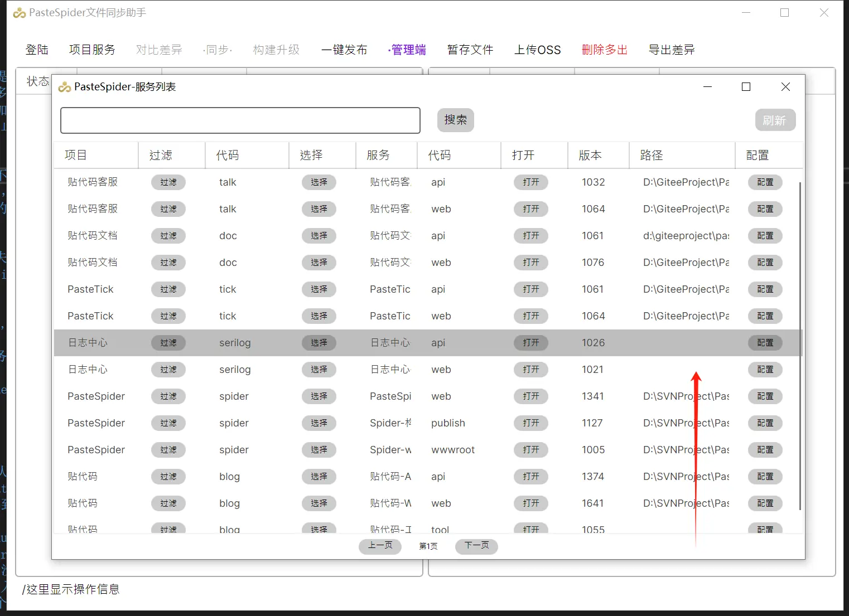Click 打开 in the spider publish row

531,423
